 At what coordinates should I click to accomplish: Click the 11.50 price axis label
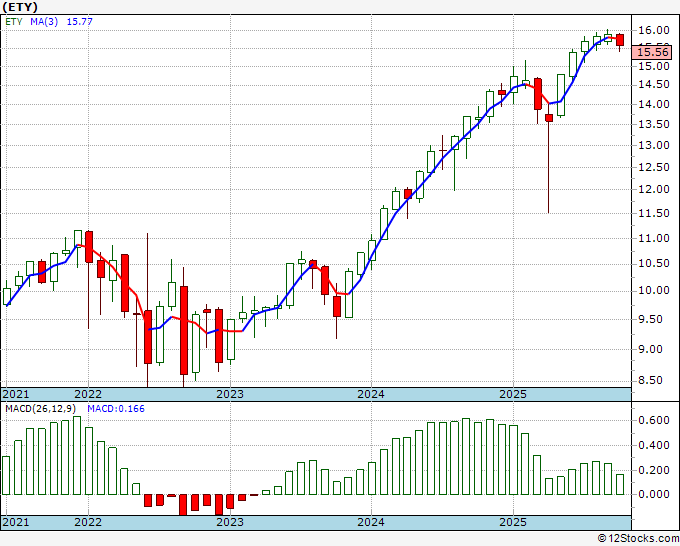[654, 213]
